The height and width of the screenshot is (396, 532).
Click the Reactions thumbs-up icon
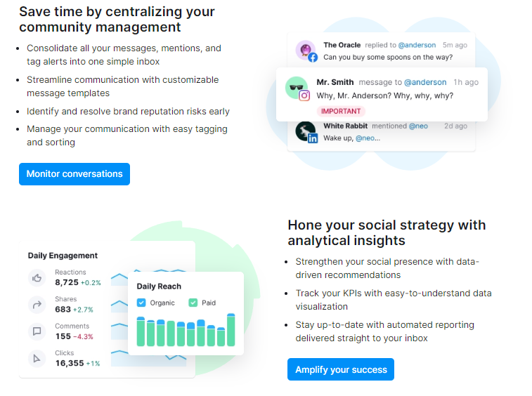tap(37, 278)
